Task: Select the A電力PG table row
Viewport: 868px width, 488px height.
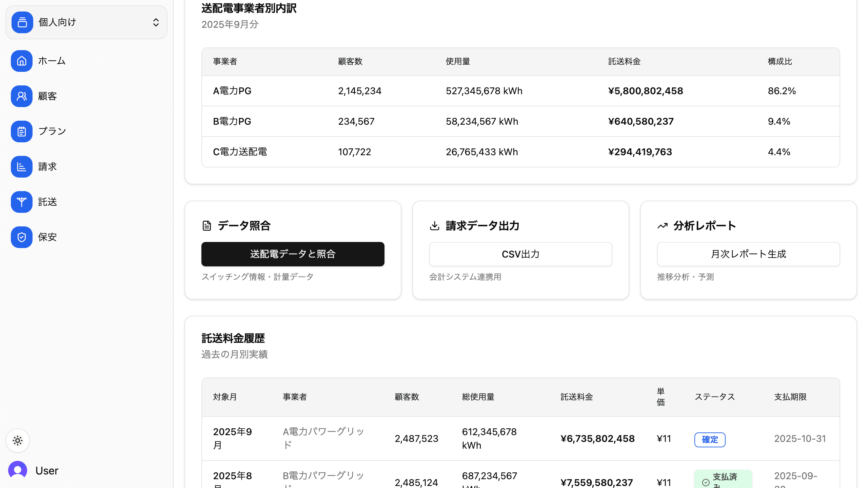Action: tap(520, 91)
